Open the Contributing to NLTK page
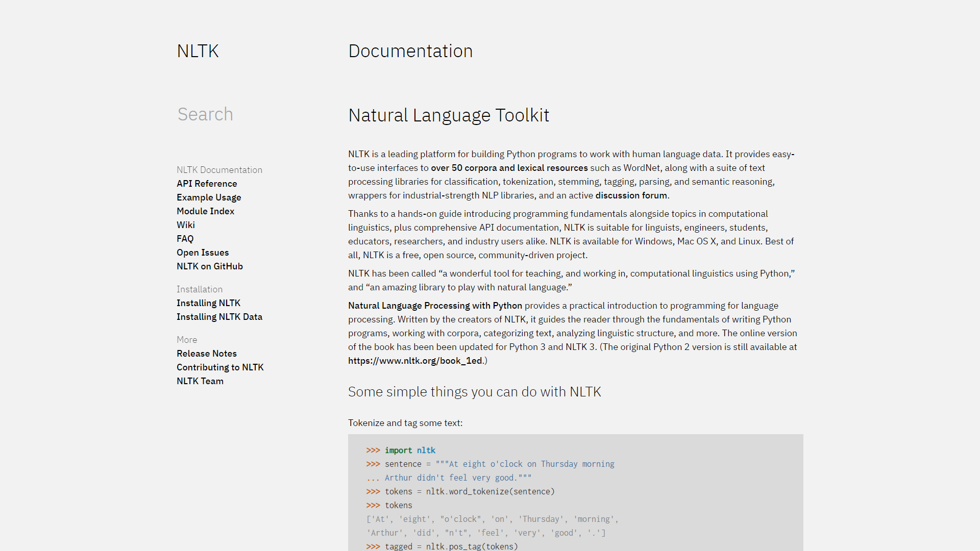Screen dimensions: 980x551 (x=220, y=367)
